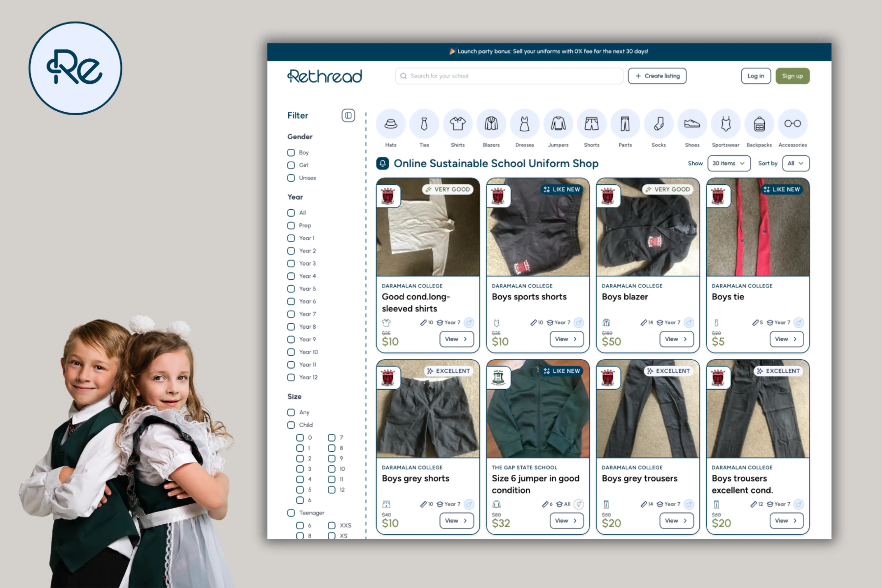
Task: Tick child size 10 checkbox
Action: (331, 469)
